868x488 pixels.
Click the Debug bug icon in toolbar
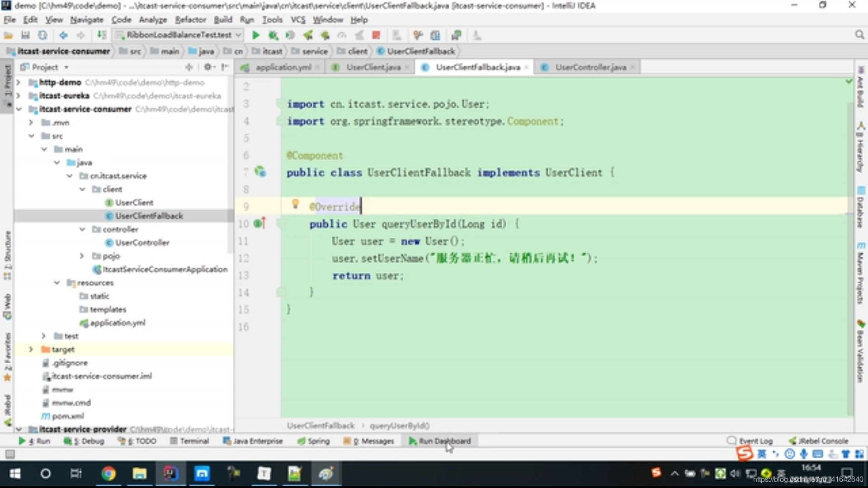tap(273, 35)
